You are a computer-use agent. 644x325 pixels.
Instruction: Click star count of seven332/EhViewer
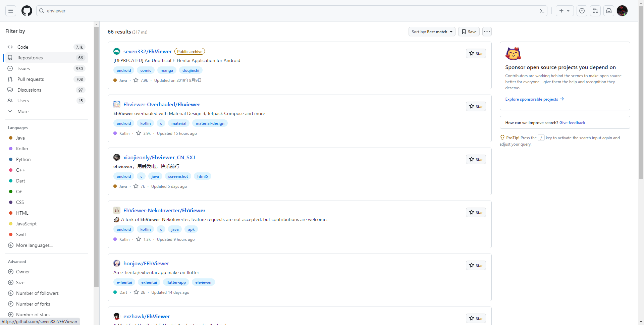(x=141, y=80)
